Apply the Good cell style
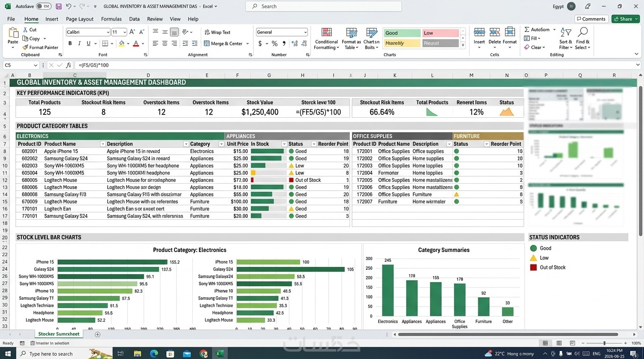This screenshot has height=359, width=644. coord(402,33)
